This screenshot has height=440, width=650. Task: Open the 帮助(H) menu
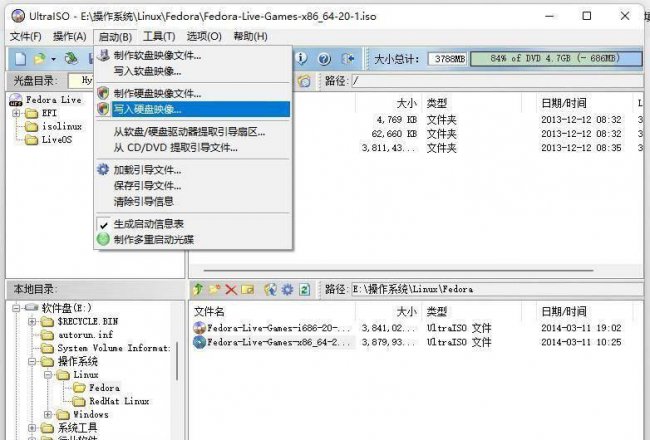(x=250, y=36)
